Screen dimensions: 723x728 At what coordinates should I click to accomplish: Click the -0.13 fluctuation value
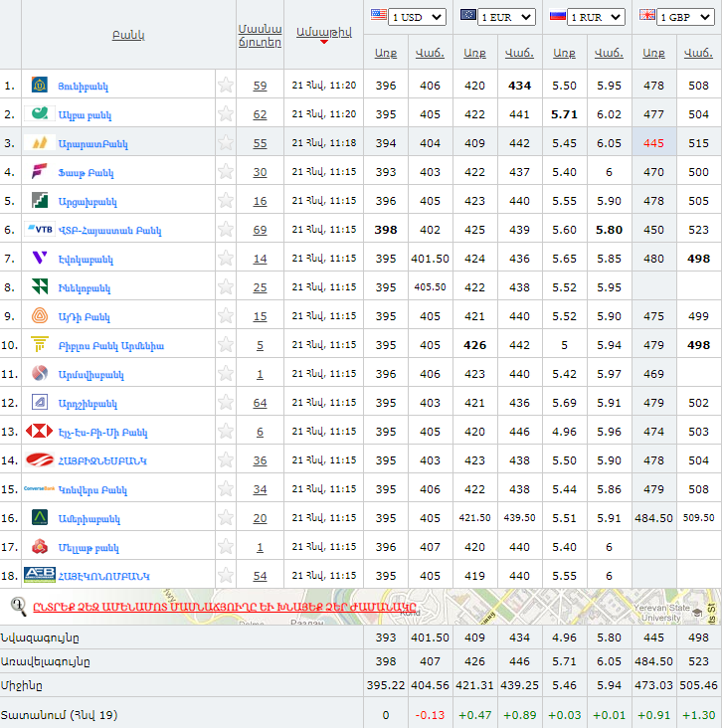tap(430, 715)
